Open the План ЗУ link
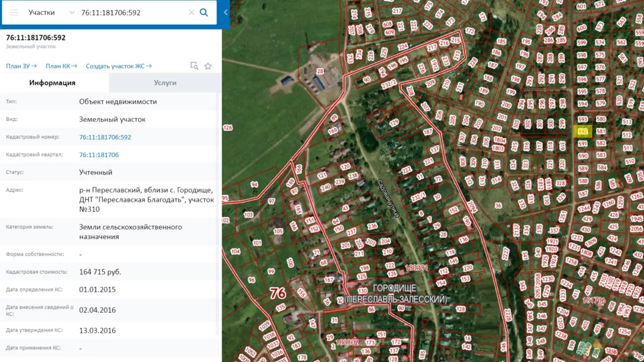The height and width of the screenshot is (362, 644). coord(21,66)
